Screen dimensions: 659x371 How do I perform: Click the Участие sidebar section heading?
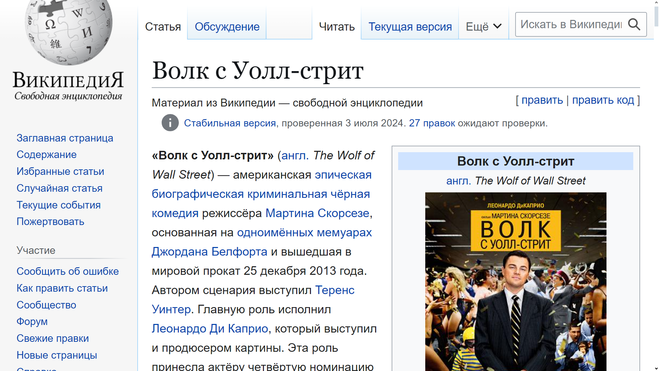pos(36,250)
